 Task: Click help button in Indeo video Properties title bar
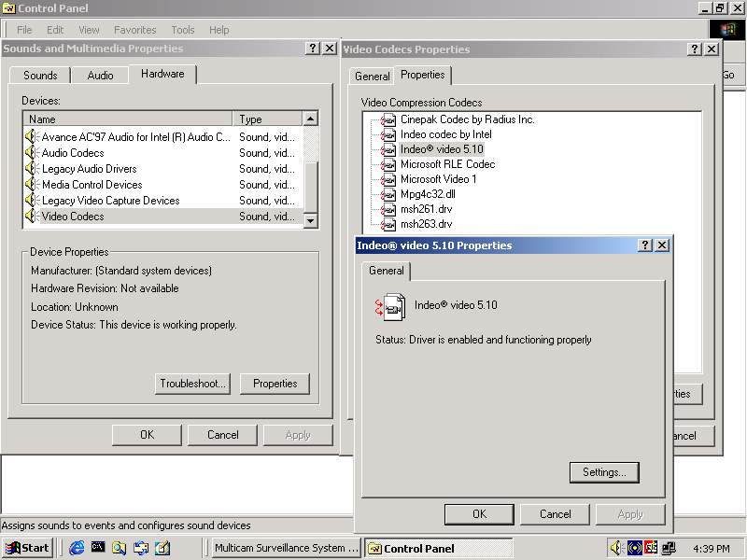tap(644, 245)
